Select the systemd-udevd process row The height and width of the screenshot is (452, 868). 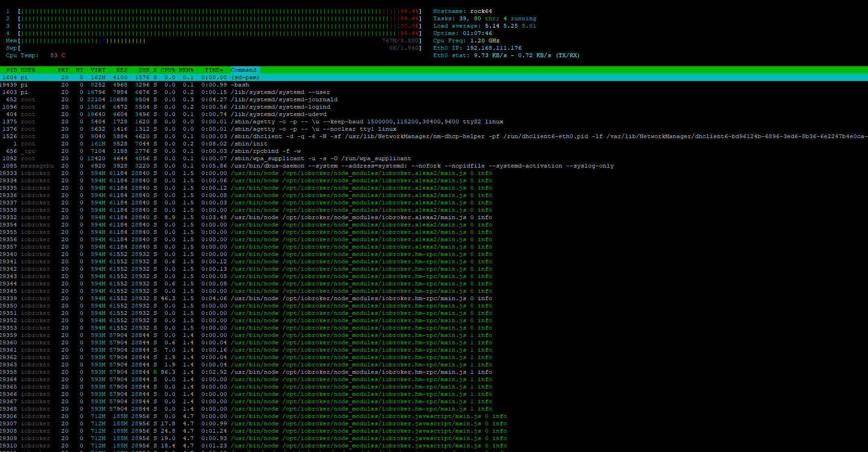pos(434,114)
